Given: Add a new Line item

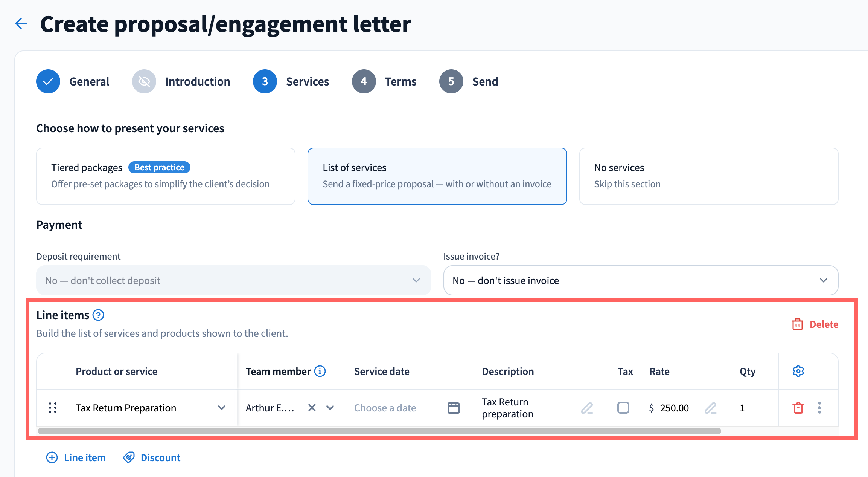Looking at the screenshot, I should [x=76, y=457].
